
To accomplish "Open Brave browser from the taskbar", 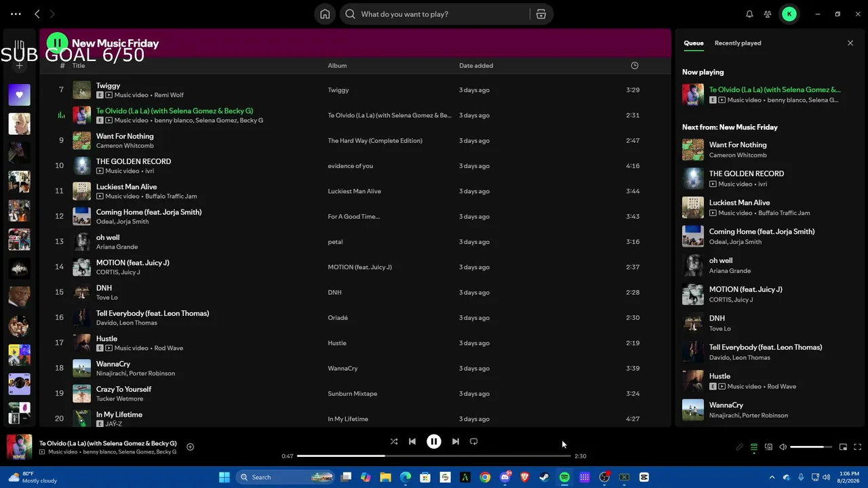I will pos(525,477).
